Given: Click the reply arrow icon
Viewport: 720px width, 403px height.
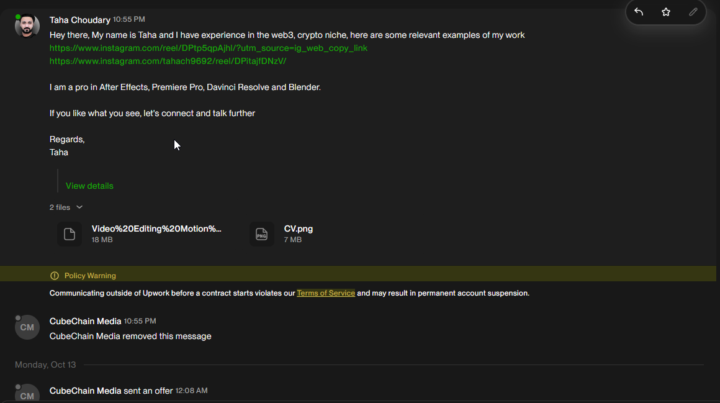Looking at the screenshot, I should pyautogui.click(x=639, y=12).
